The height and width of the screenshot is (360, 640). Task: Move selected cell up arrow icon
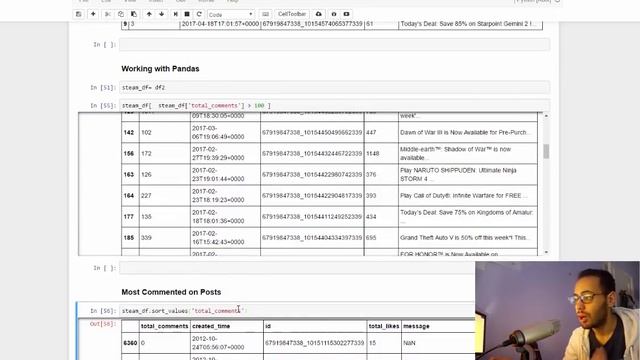(149, 14)
